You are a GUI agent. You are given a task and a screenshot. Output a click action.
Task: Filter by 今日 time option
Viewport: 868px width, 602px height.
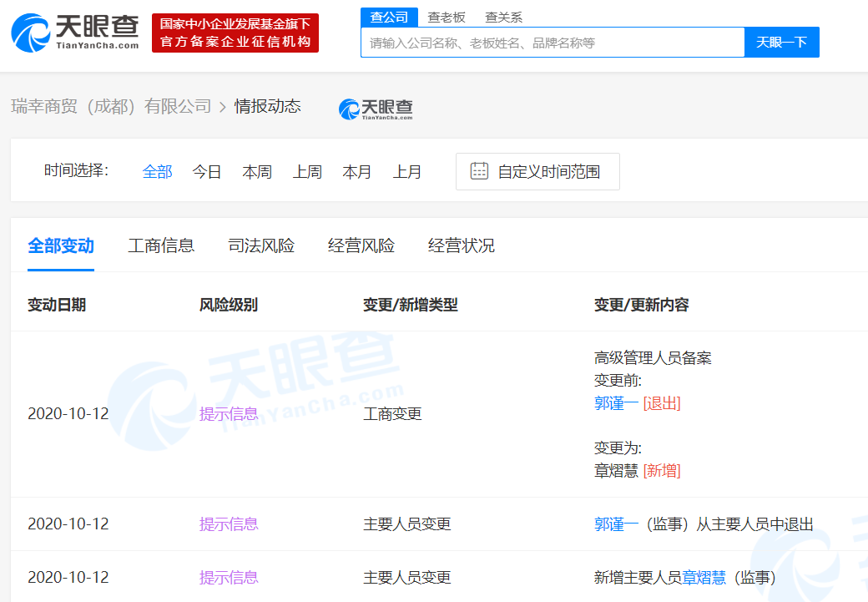point(207,171)
